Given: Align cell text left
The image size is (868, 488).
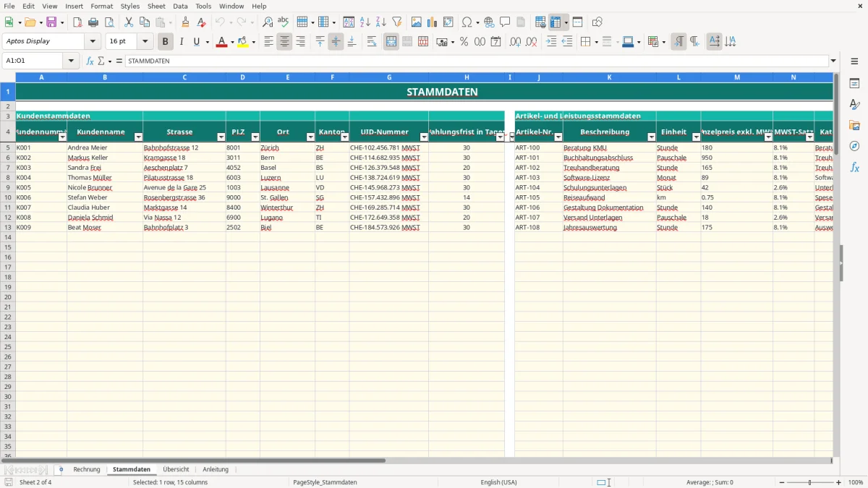Looking at the screenshot, I should (x=268, y=42).
